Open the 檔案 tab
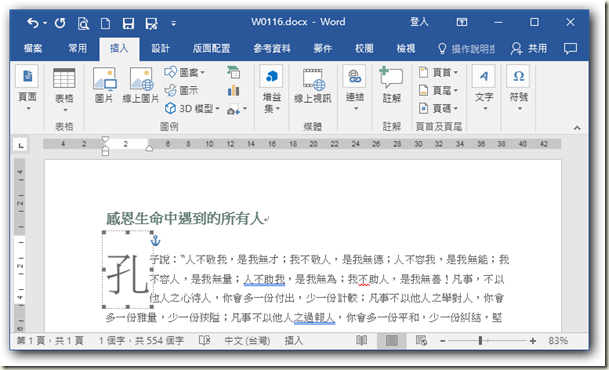609x370 pixels. pos(33,49)
